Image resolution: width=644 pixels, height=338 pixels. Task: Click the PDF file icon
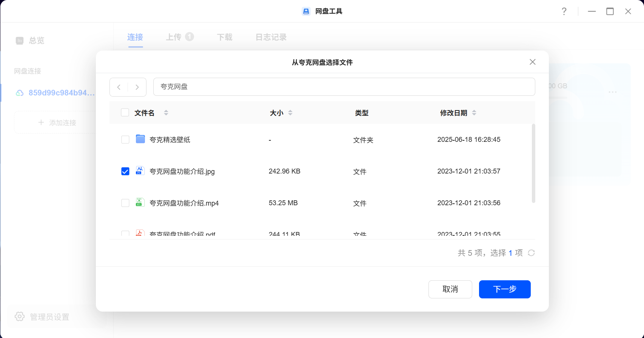point(140,233)
